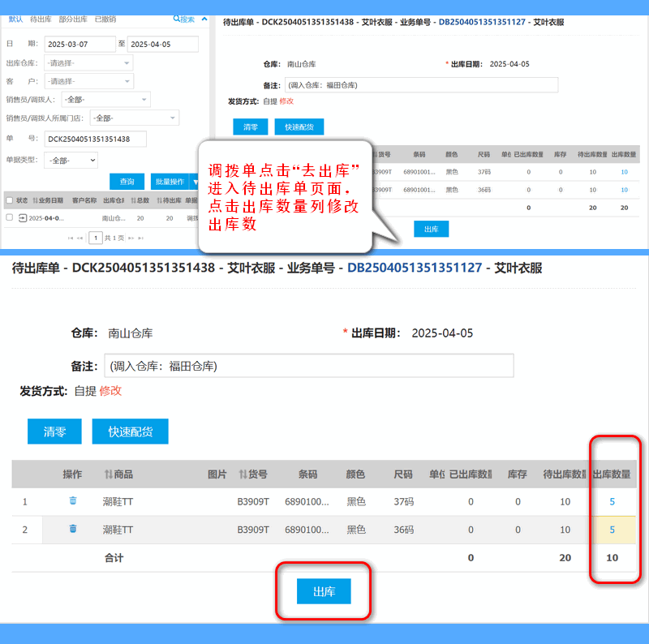This screenshot has width=649, height=644.
Task: Collapse the search filter panel chevron
Action: tap(204, 19)
